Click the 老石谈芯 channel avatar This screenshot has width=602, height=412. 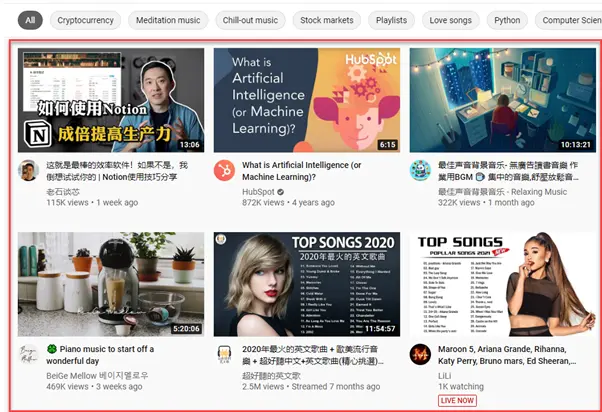pos(28,170)
